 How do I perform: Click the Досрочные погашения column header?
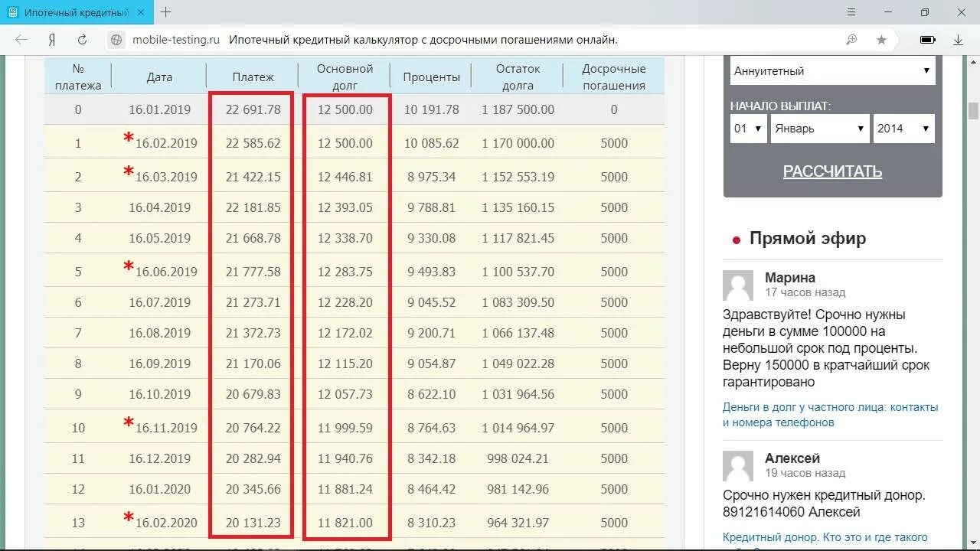click(614, 77)
